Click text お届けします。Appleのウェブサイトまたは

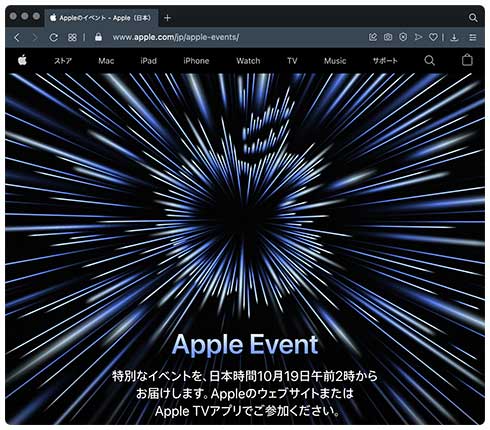(x=245, y=393)
